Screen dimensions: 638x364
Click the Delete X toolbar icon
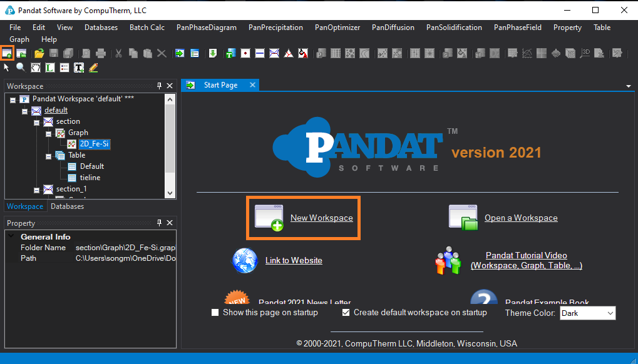click(162, 53)
